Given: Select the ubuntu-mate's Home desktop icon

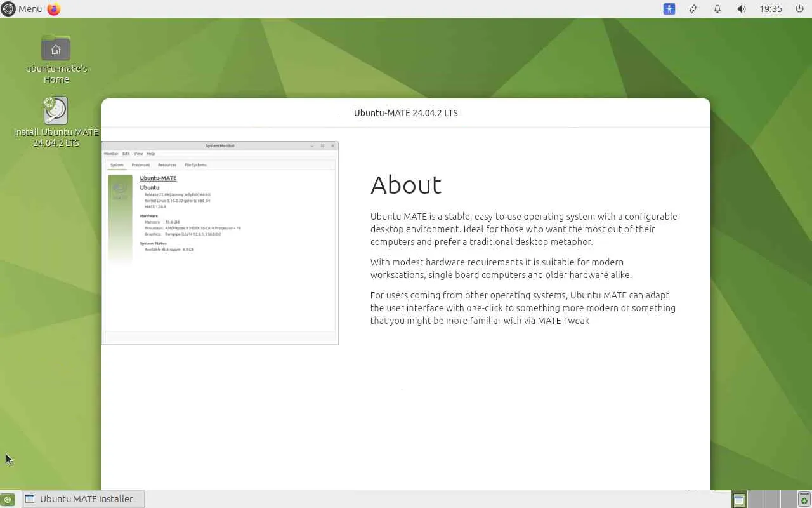Looking at the screenshot, I should click(x=56, y=59).
